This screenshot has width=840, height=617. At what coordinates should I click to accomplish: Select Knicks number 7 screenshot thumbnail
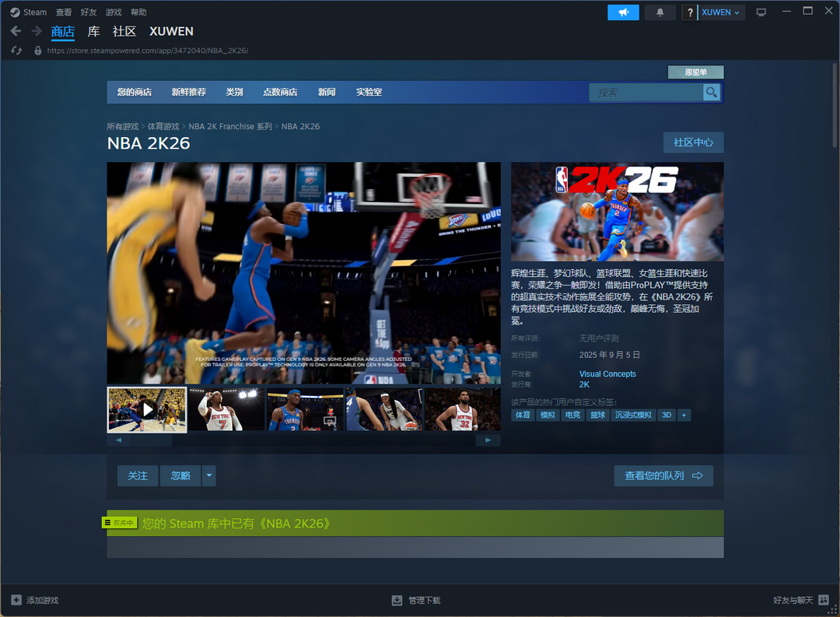point(226,409)
